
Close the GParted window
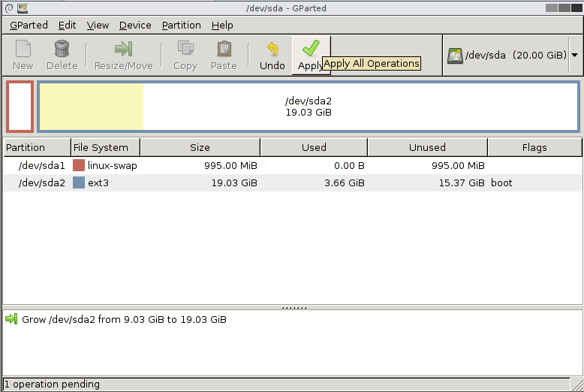point(576,8)
